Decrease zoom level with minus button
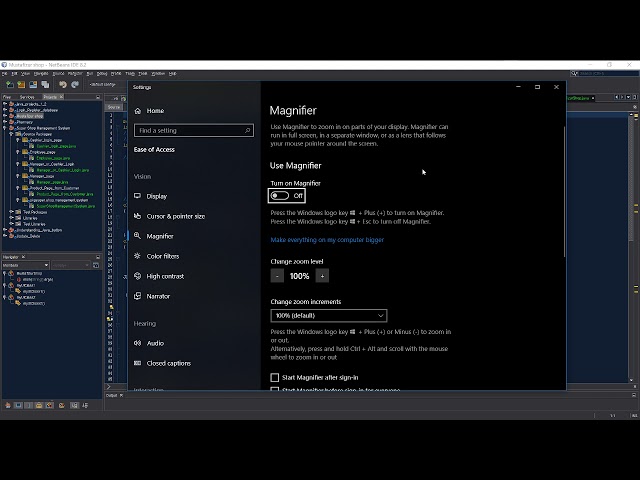Image resolution: width=640 pixels, height=480 pixels. click(x=277, y=276)
